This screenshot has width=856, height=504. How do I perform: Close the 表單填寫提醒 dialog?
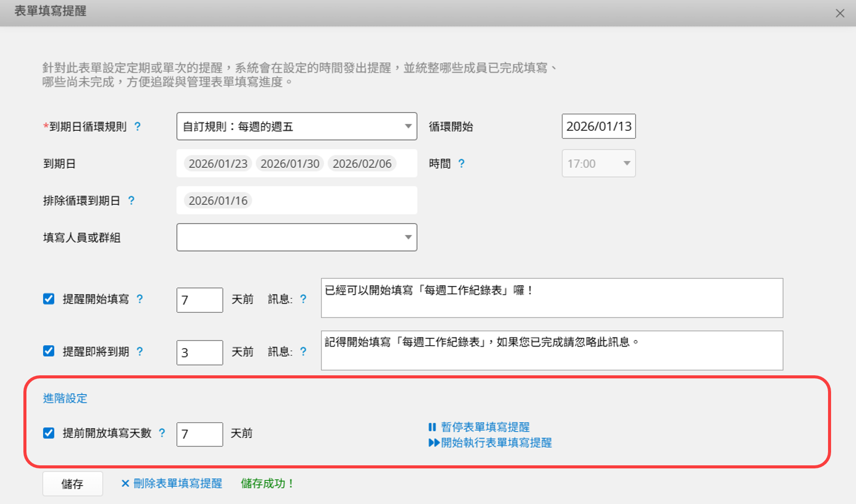840,13
